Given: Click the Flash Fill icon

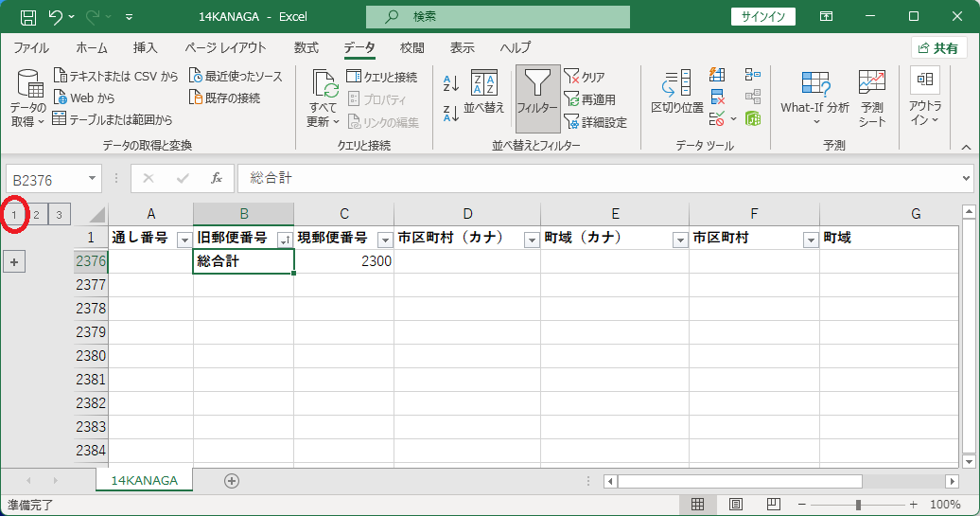Looking at the screenshot, I should point(717,75).
